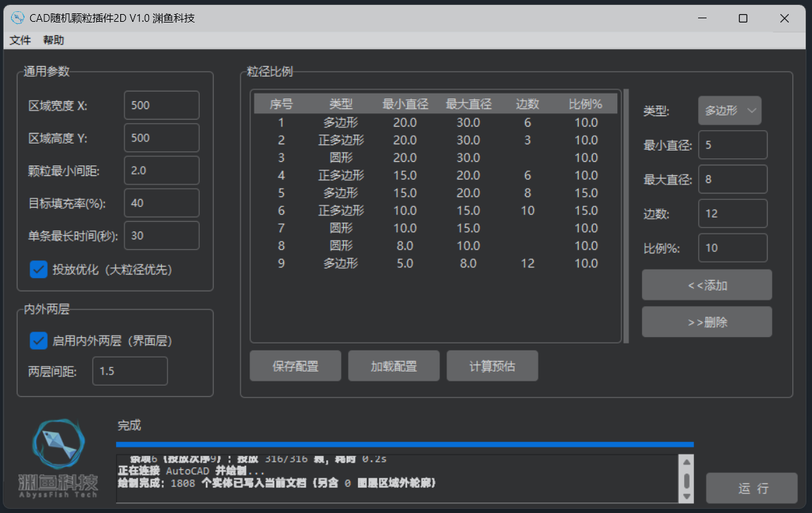
Task: Click the 区域宽度 X input field
Action: point(162,105)
